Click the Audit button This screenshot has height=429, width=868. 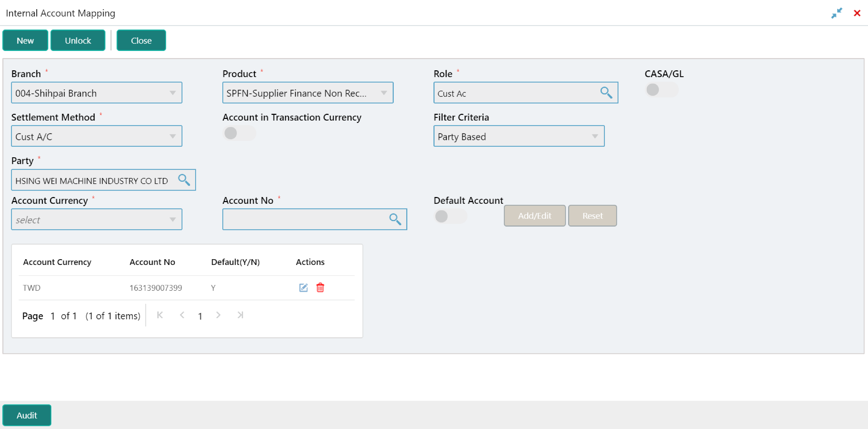(x=27, y=415)
